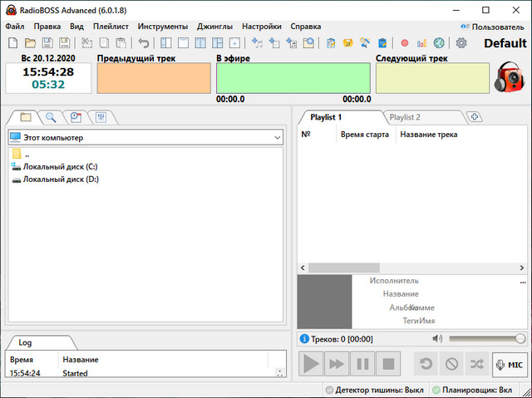The image size is (532, 398).
Task: Open the Джинглы menu
Action: point(214,27)
